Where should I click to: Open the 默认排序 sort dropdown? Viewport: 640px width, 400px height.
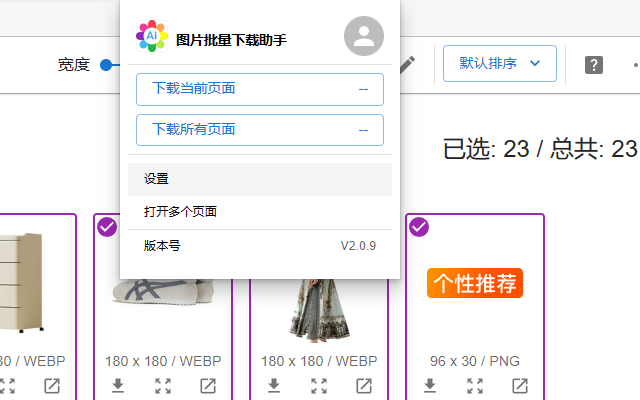coord(500,64)
